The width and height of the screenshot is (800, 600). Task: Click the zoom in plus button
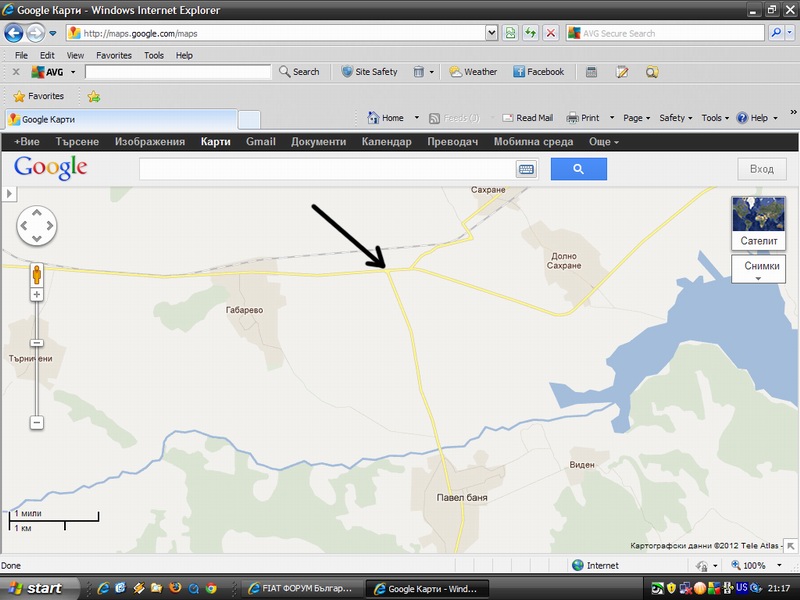click(37, 295)
